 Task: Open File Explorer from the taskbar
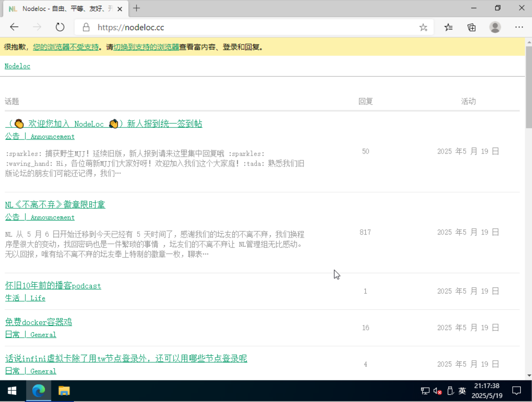[x=64, y=391]
